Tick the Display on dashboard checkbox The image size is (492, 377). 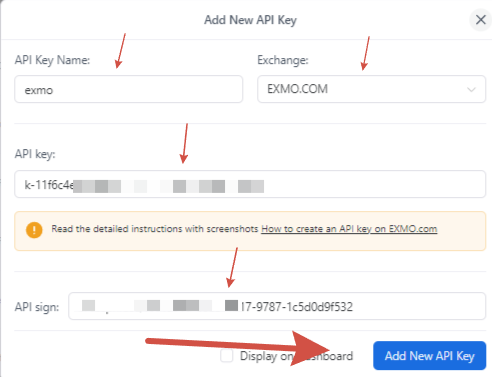pyautogui.click(x=227, y=356)
